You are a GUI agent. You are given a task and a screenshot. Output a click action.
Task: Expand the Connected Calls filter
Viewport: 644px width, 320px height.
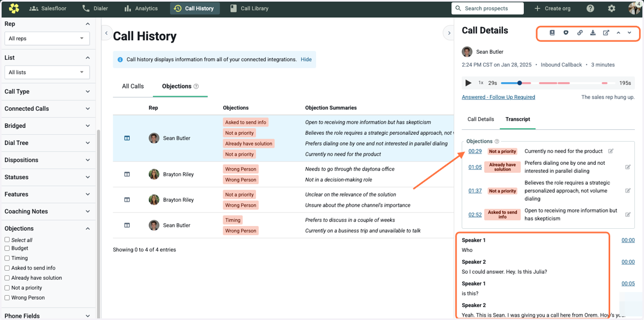(47, 108)
